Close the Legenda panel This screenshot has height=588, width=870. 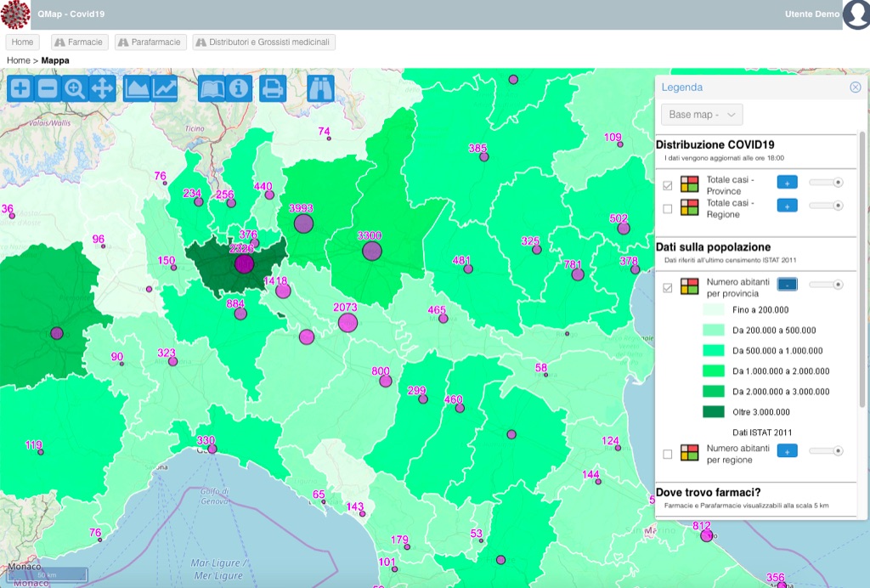pyautogui.click(x=855, y=87)
